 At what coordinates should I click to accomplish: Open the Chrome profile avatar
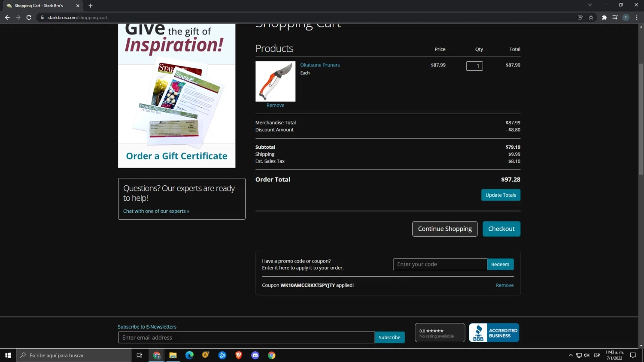click(x=626, y=18)
